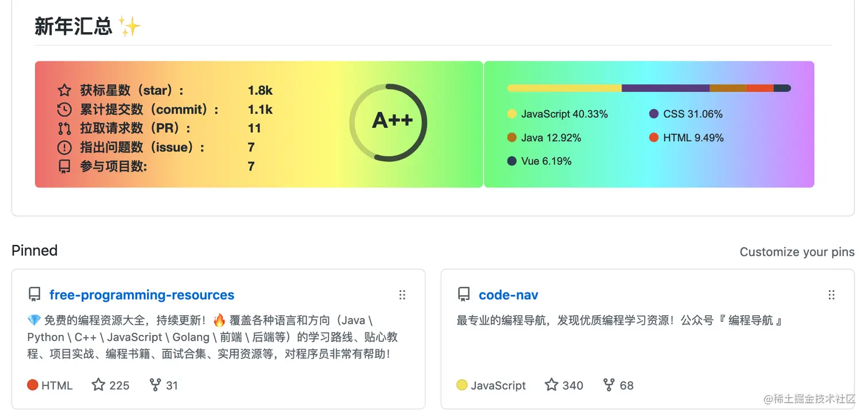Click the CSS purple dot in language legend

[653, 114]
